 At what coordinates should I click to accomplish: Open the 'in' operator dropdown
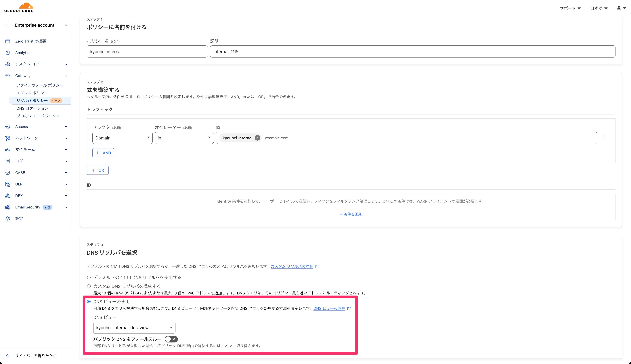(x=184, y=138)
